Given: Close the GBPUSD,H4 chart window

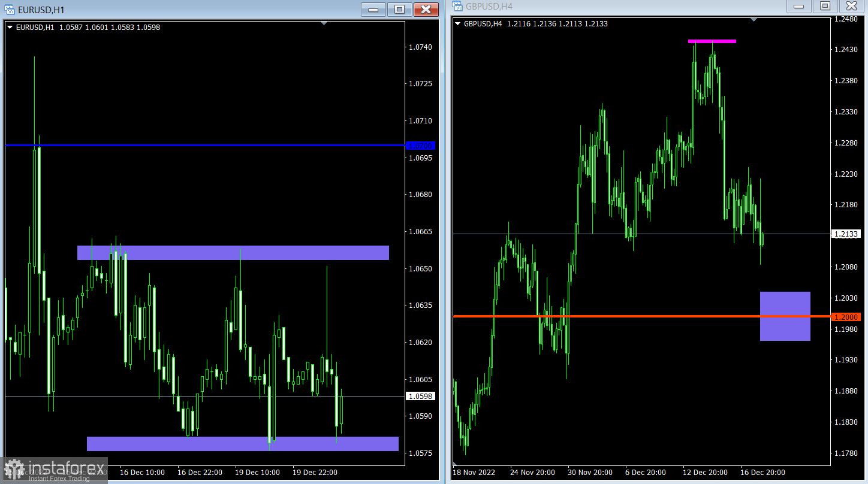Looking at the screenshot, I should tap(851, 7).
